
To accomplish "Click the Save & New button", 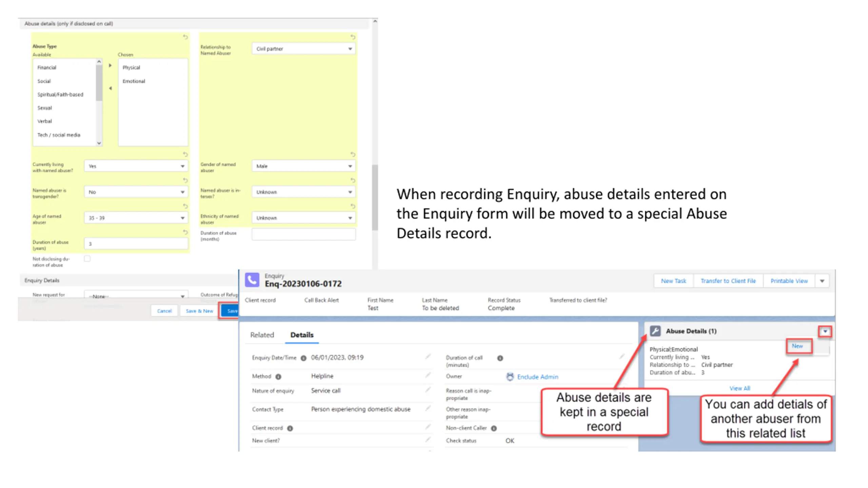I will (199, 311).
